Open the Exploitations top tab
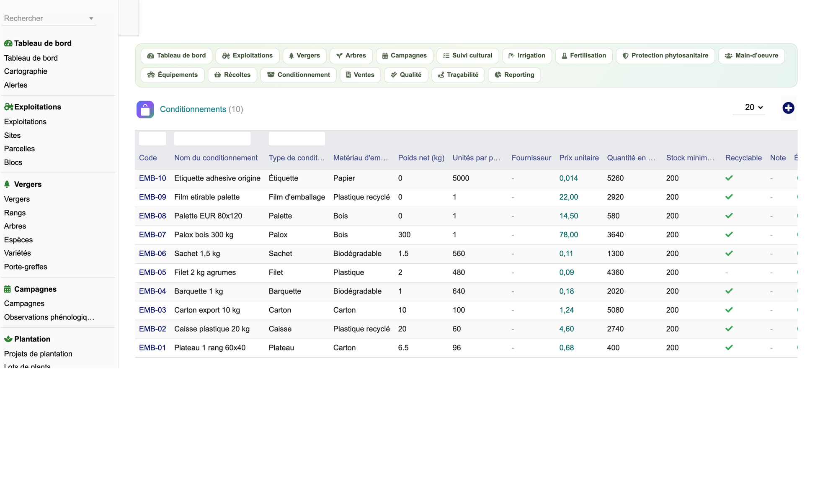This screenshot has height=504, width=815. pyautogui.click(x=247, y=56)
